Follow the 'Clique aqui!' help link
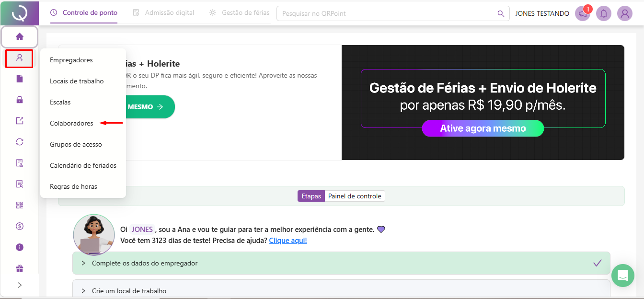This screenshot has width=644, height=299. point(288,241)
